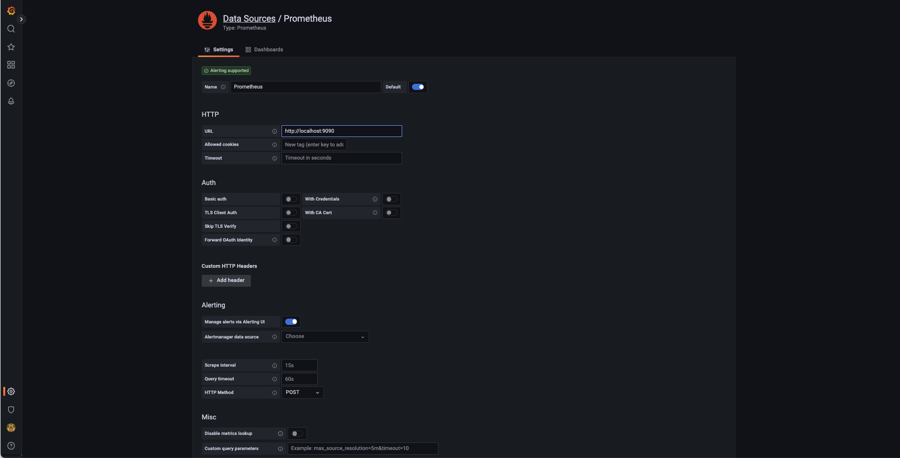The width and height of the screenshot is (900, 458).
Task: Open the Data Sources breadcrumb link
Action: (249, 18)
